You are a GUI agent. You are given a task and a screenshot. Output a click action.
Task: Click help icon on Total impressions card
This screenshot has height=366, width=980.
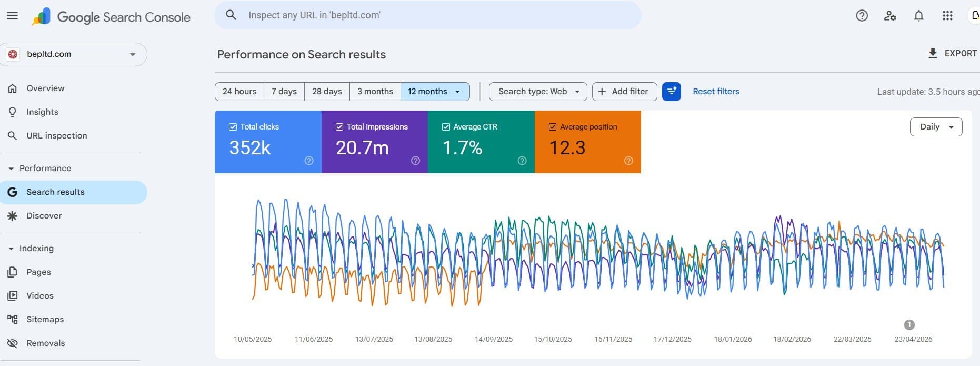415,161
